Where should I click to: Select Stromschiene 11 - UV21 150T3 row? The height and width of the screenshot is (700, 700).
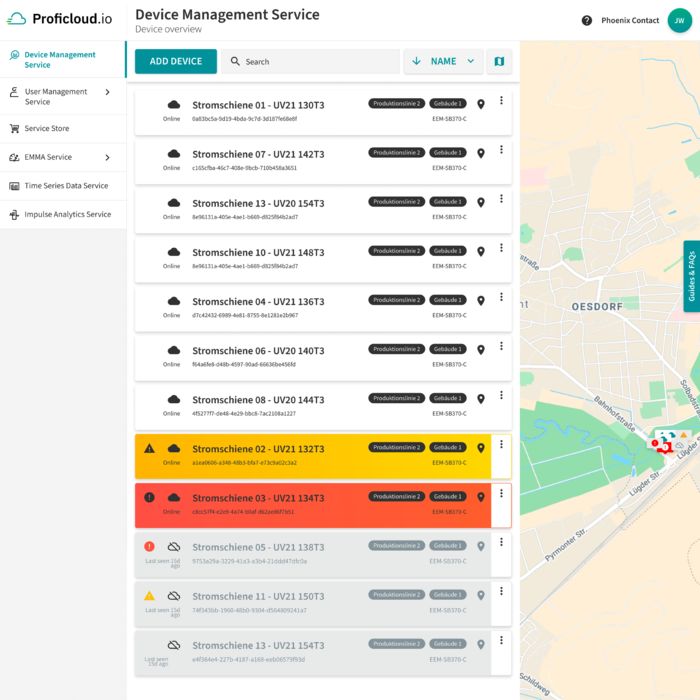323,603
